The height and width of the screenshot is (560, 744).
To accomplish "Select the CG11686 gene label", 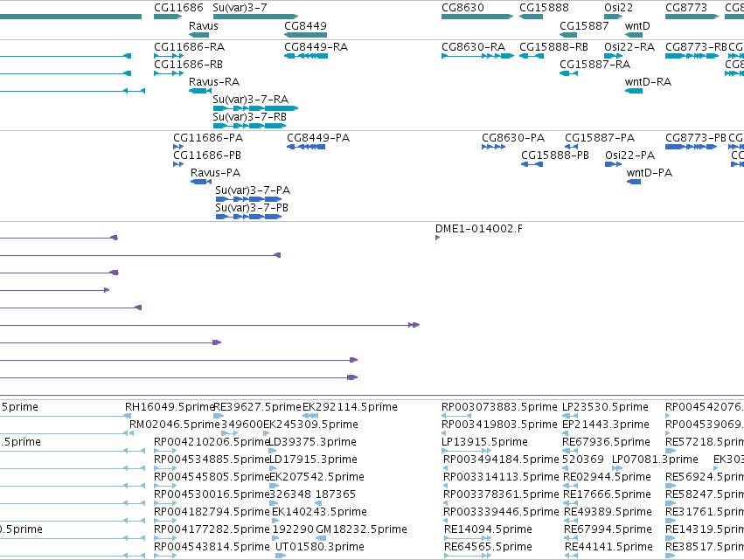I will click(x=178, y=8).
